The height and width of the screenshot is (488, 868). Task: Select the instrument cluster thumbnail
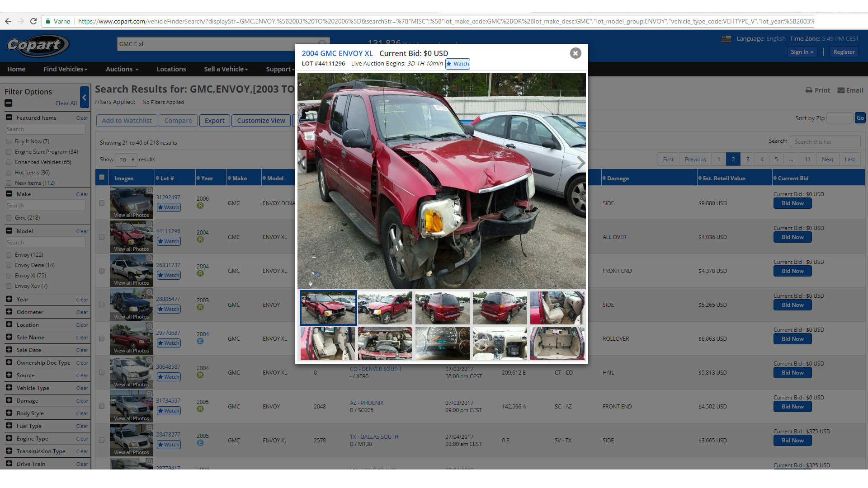point(443,344)
